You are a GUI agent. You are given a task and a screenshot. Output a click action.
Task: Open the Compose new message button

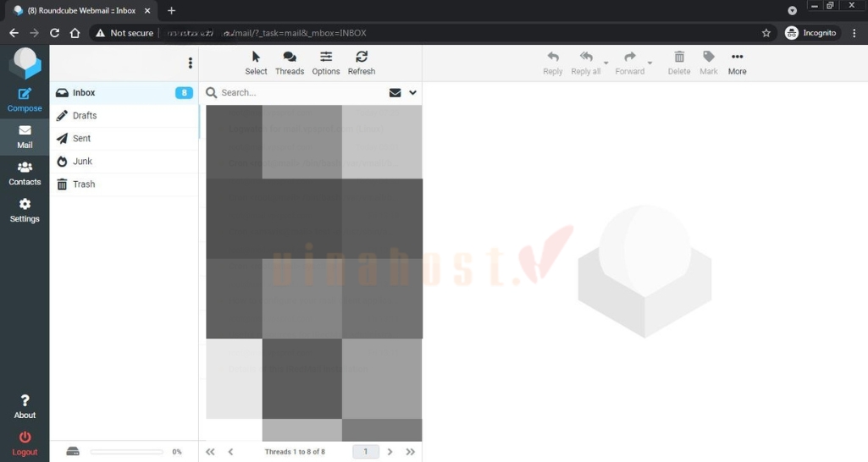pyautogui.click(x=25, y=100)
